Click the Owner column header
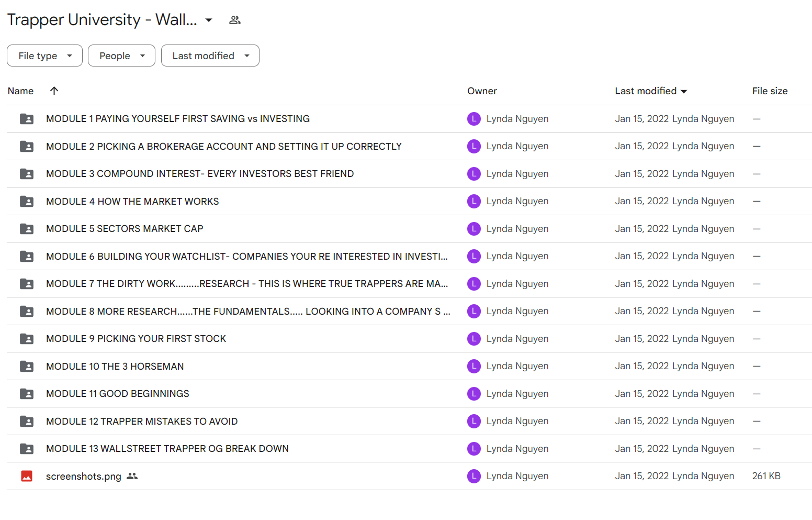This screenshot has height=520, width=812. (x=482, y=91)
